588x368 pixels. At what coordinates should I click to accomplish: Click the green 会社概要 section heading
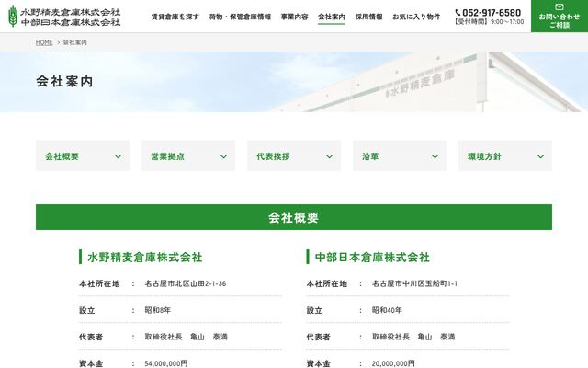click(x=294, y=217)
